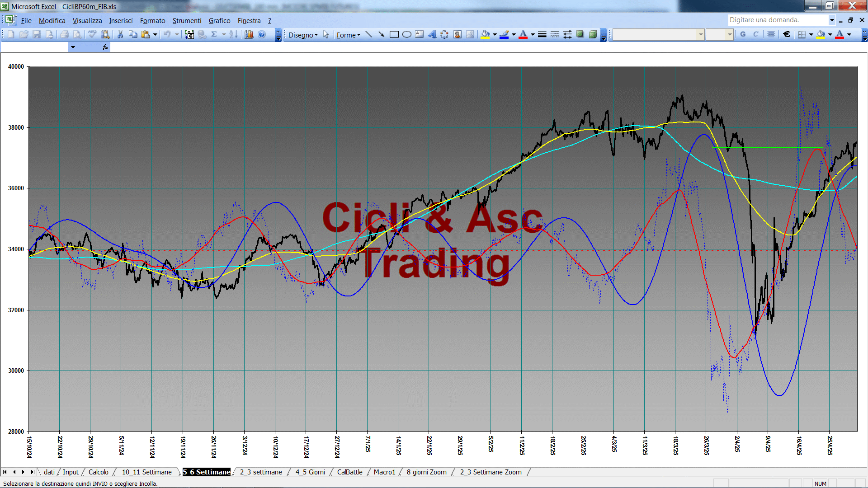Click the Insert Hyperlink icon

point(202,34)
